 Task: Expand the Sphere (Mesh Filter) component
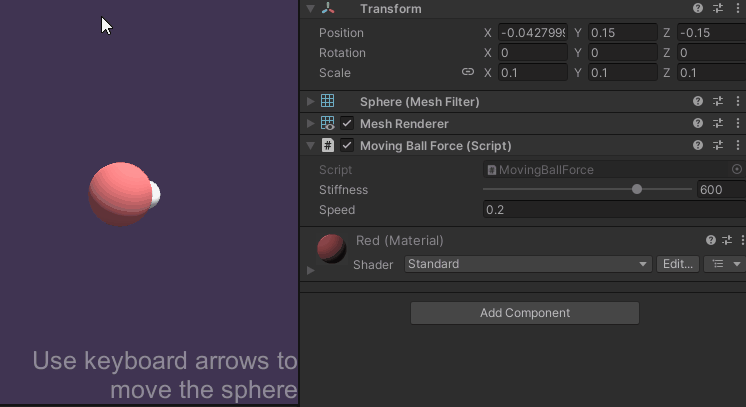311,102
